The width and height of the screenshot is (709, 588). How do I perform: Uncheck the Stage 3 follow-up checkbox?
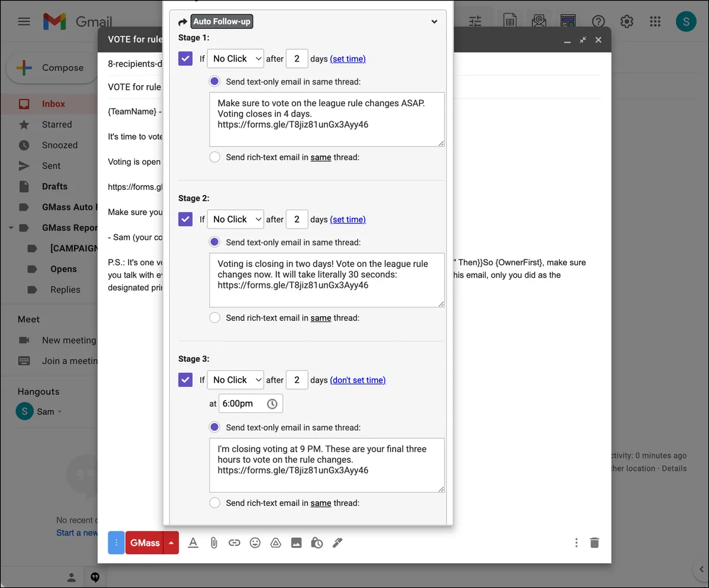click(x=186, y=380)
